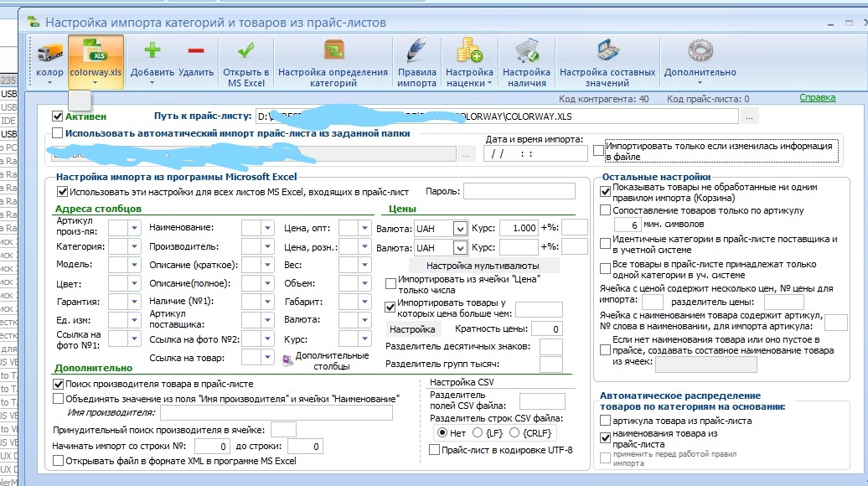868x486 pixels.
Task: Click the red minus Удалить icon
Action: click(x=196, y=51)
